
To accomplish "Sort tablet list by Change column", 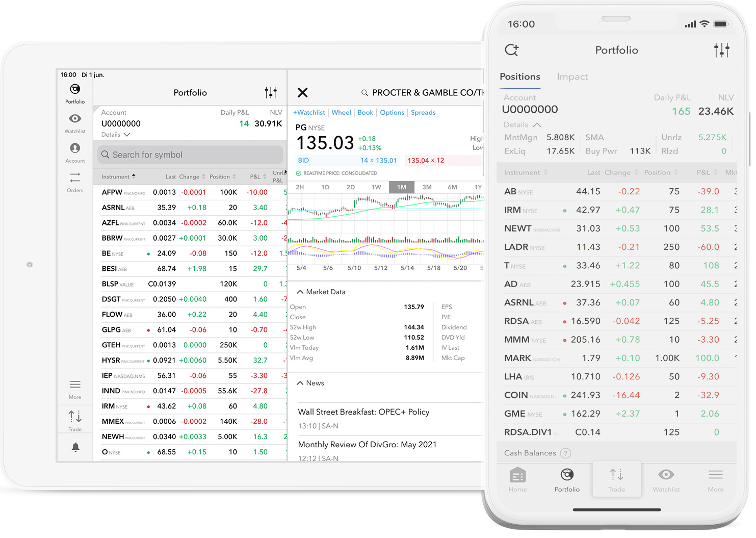I will [192, 176].
